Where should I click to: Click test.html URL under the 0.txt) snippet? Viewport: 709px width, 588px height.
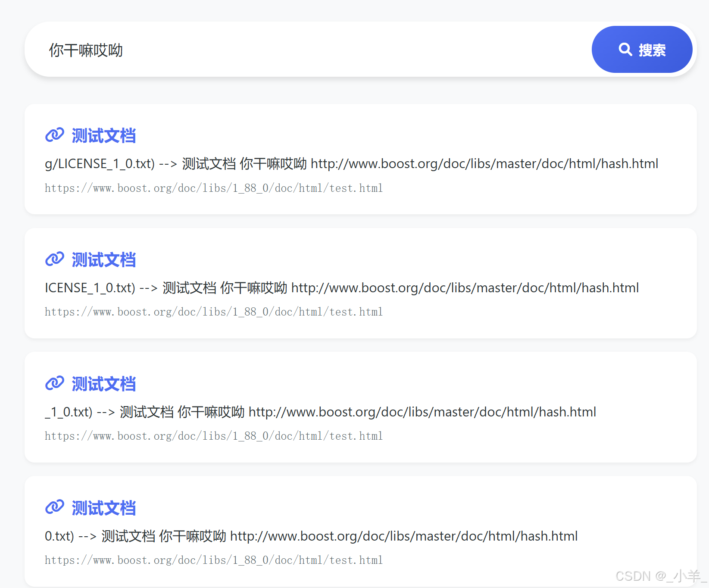tap(214, 560)
